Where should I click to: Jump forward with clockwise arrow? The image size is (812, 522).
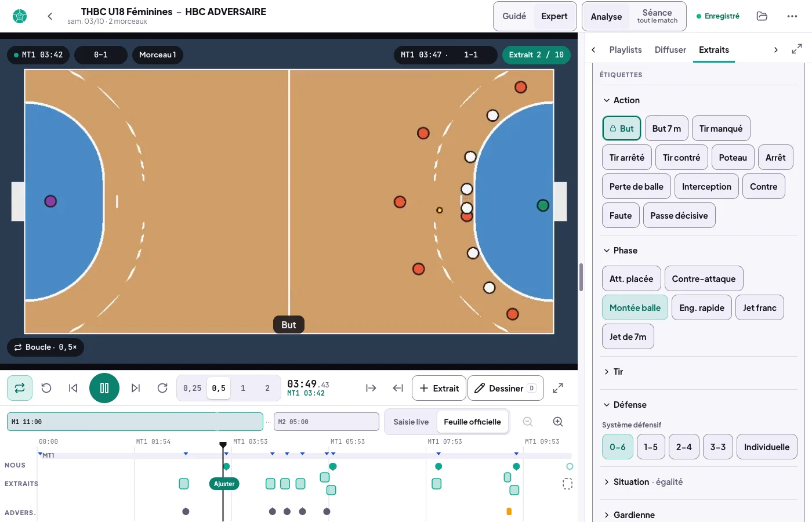pos(162,388)
